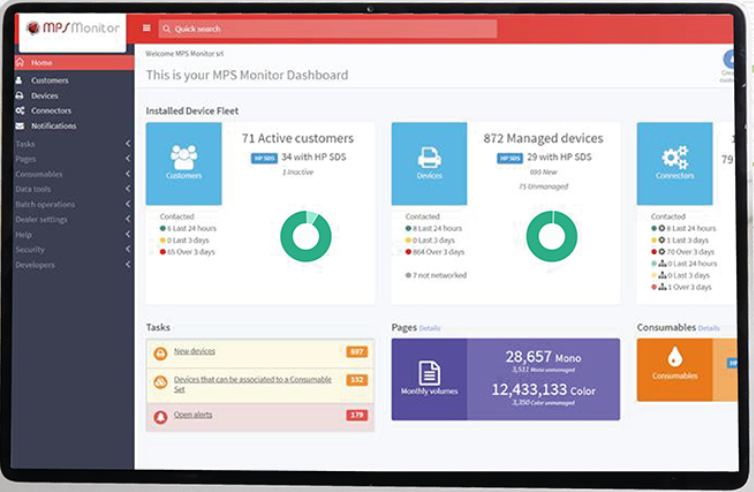Click devices '864 Over 3 days' entry
The width and height of the screenshot is (754, 492).
pos(435,252)
